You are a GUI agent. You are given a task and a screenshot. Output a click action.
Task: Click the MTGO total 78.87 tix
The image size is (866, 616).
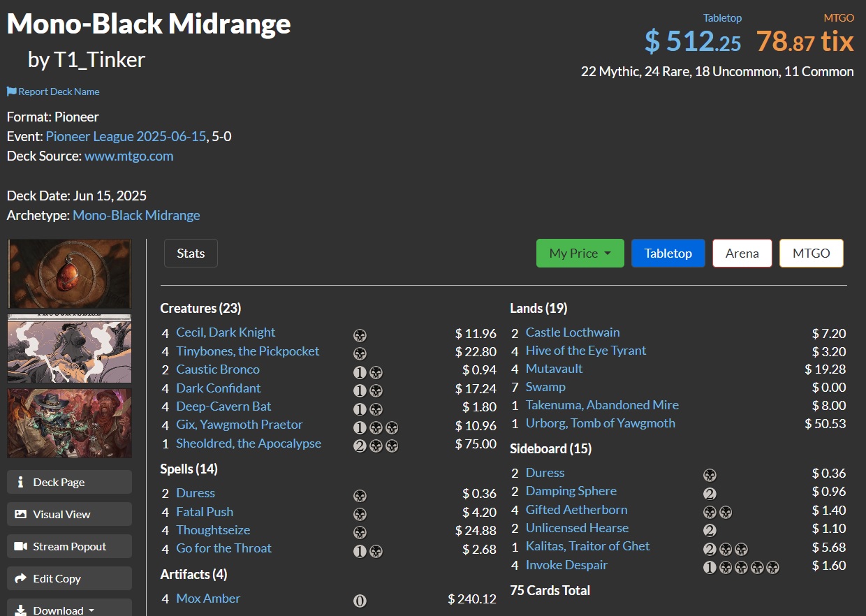pyautogui.click(x=805, y=41)
